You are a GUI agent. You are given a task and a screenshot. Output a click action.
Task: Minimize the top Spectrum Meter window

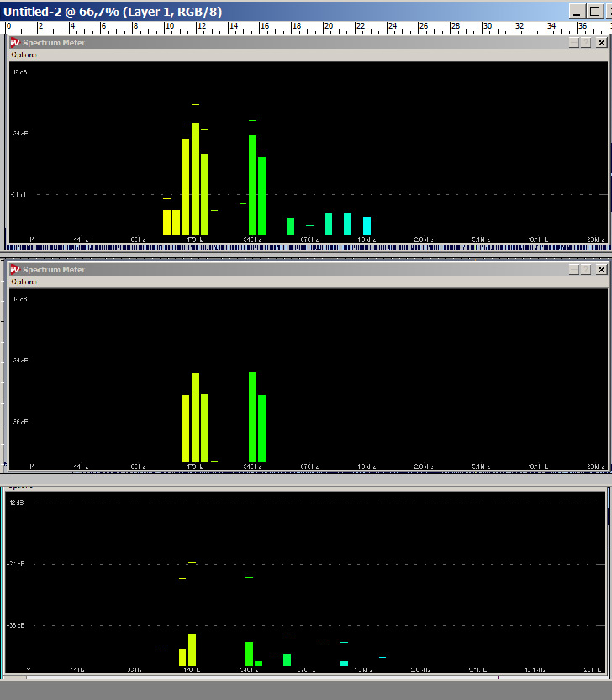click(573, 43)
